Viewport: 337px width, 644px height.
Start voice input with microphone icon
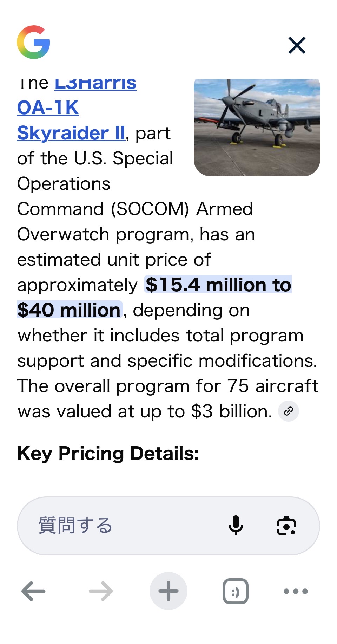point(236,526)
